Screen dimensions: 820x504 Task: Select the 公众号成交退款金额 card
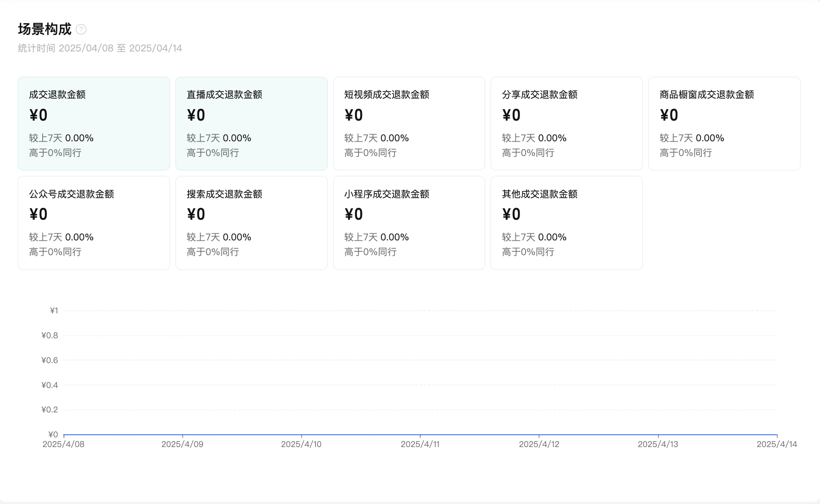94,223
